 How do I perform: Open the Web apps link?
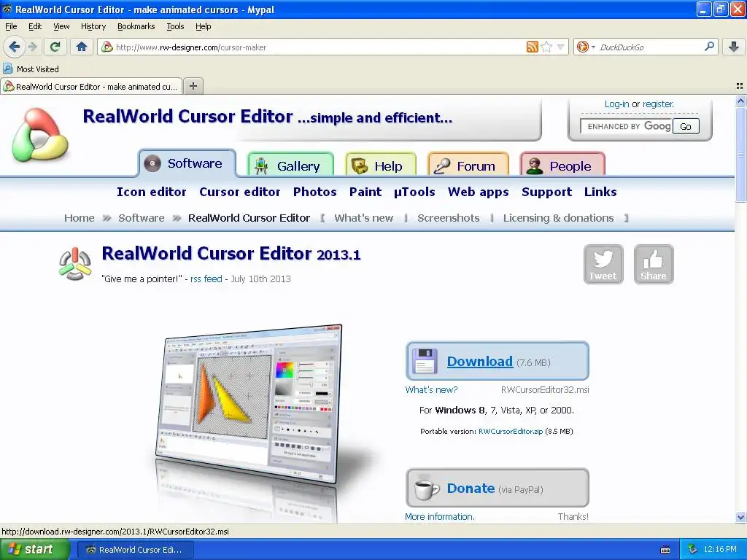[x=479, y=192]
